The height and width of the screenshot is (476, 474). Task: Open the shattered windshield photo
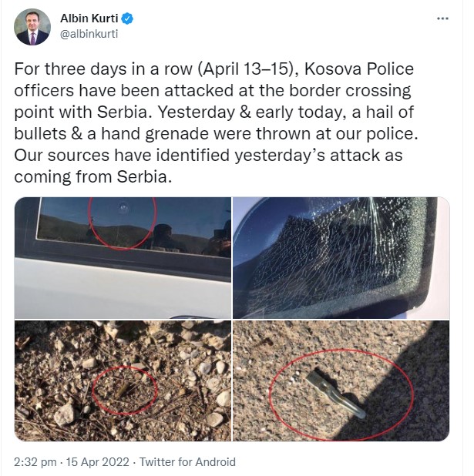(341, 256)
